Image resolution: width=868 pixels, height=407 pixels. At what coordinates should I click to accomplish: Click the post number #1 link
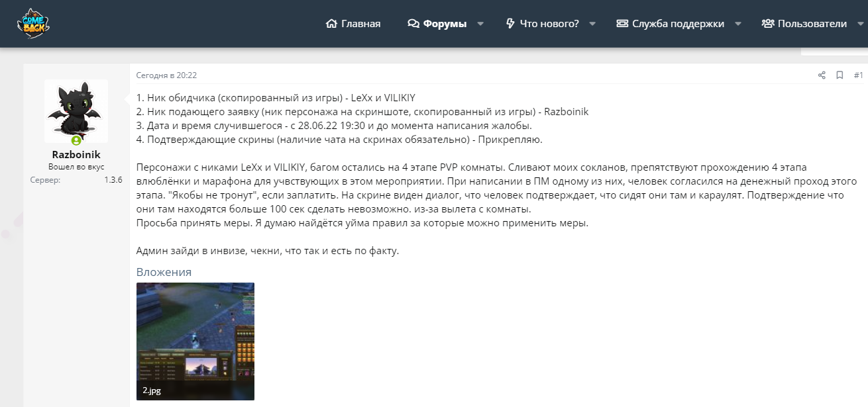858,75
